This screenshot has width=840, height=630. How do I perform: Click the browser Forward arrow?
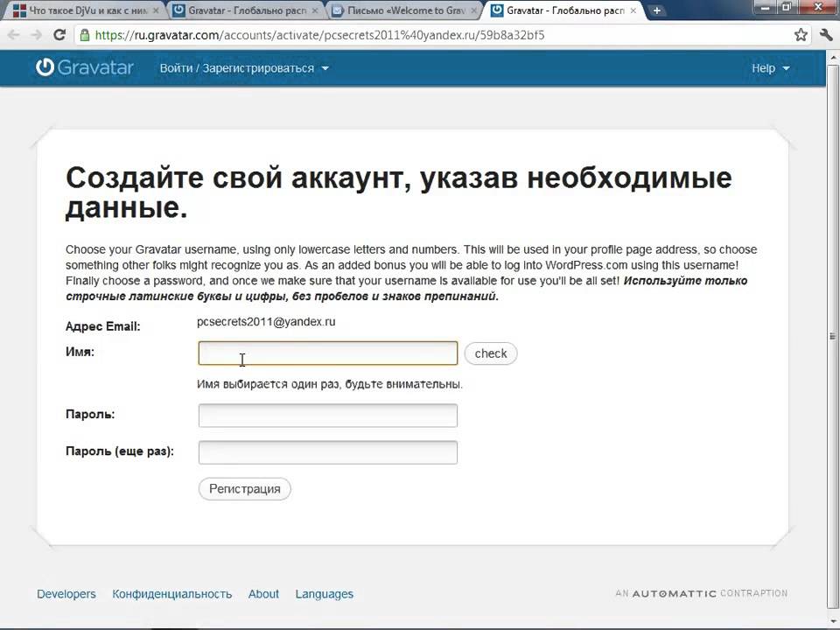tap(37, 35)
